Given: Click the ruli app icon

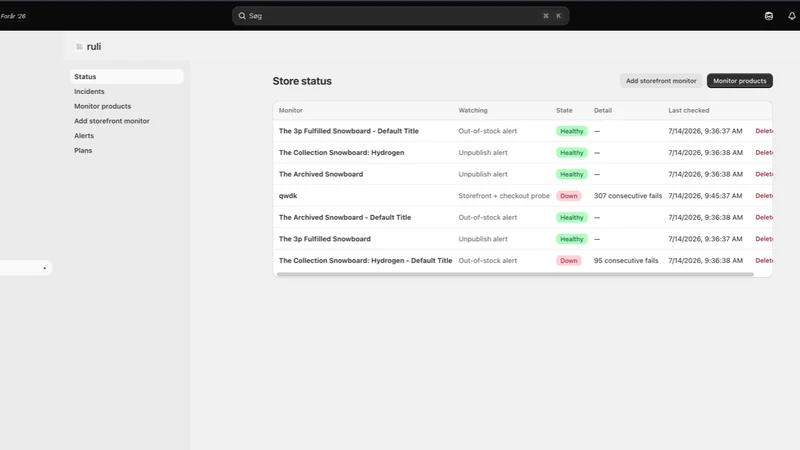Looking at the screenshot, I should [79, 46].
